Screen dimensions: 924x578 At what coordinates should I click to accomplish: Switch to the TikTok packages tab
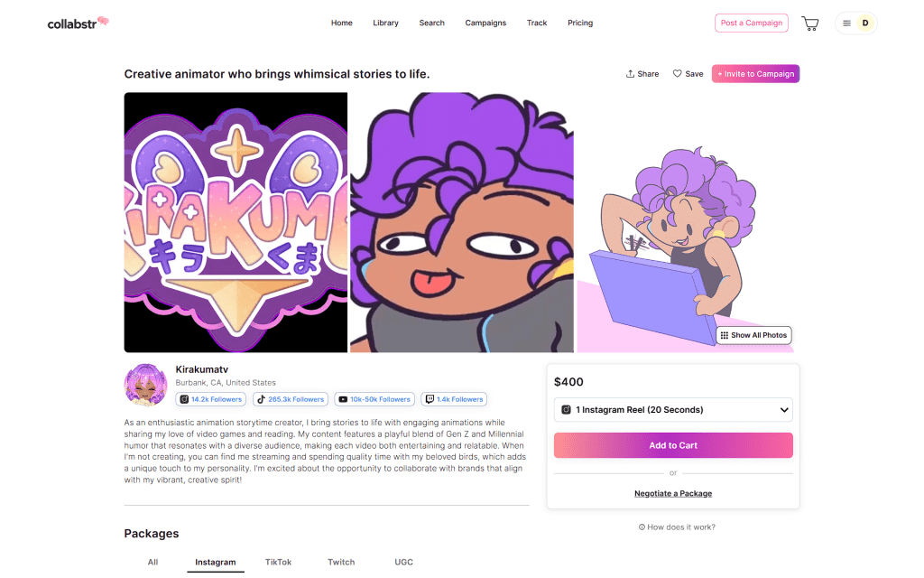tap(278, 562)
